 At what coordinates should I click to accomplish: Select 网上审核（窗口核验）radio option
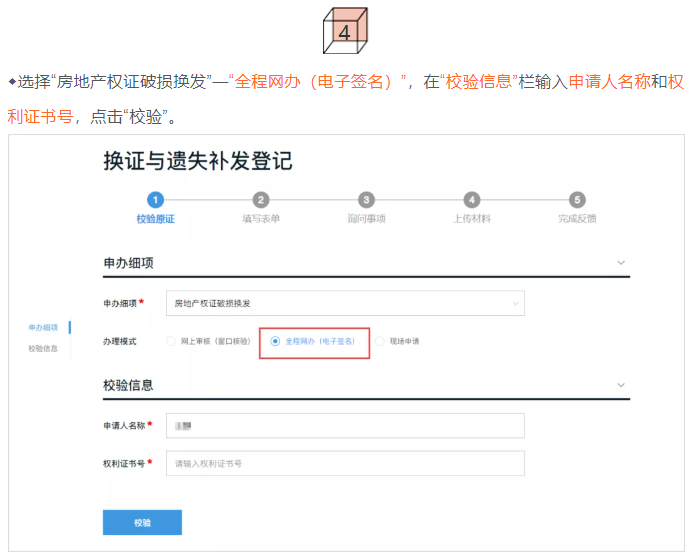tap(171, 341)
